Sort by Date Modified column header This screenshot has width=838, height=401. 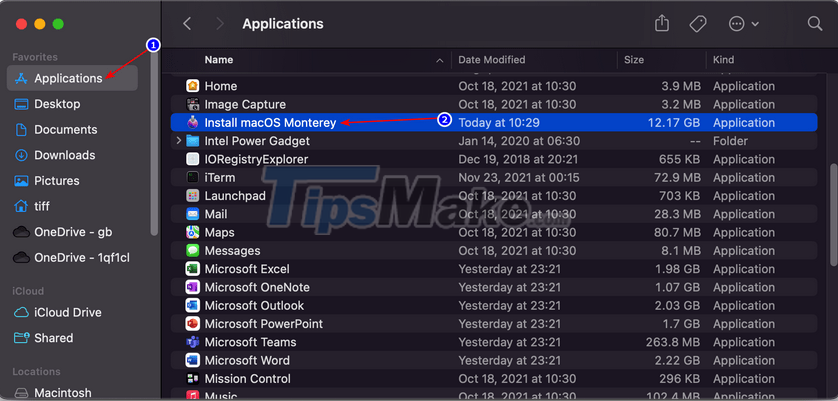click(492, 60)
